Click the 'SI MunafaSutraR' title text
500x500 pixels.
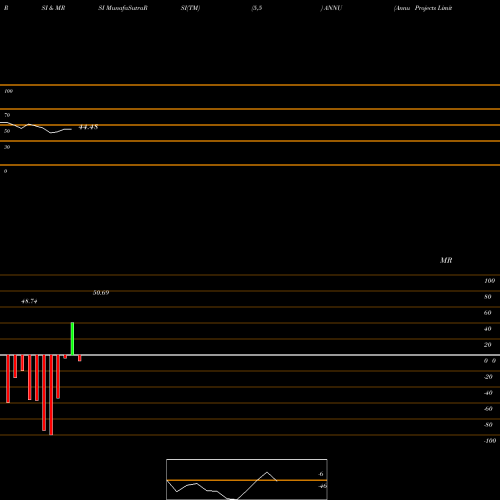click(x=123, y=8)
